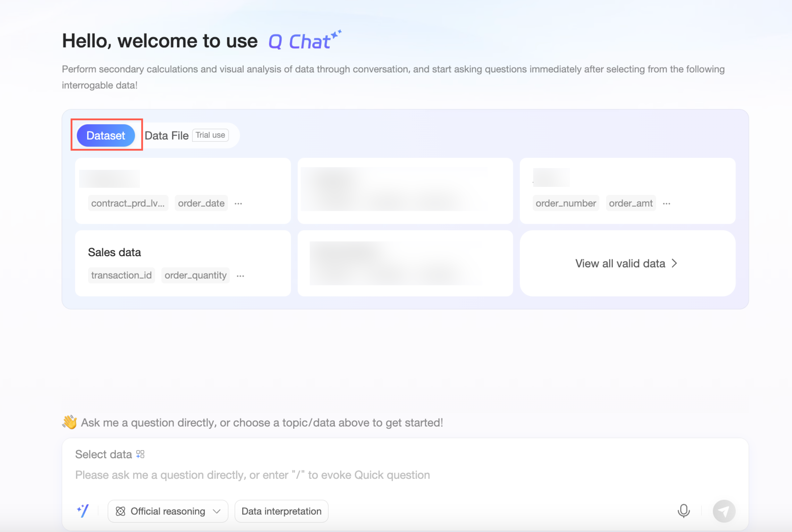Switch to the Data File tab

pyautogui.click(x=166, y=135)
